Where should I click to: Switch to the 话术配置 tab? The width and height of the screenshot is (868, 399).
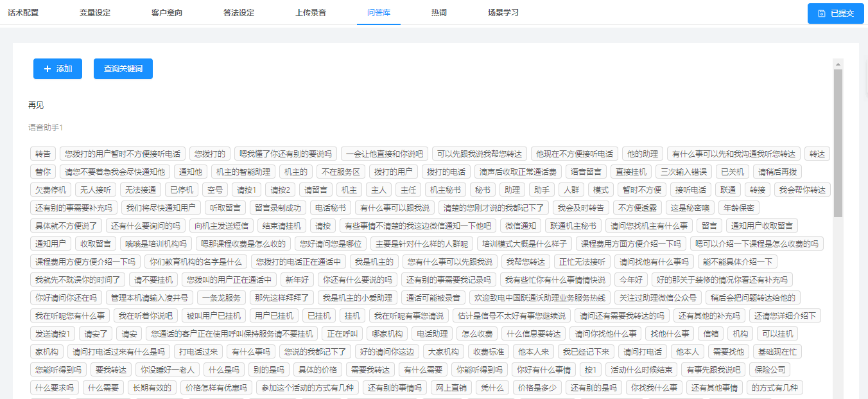tap(23, 13)
